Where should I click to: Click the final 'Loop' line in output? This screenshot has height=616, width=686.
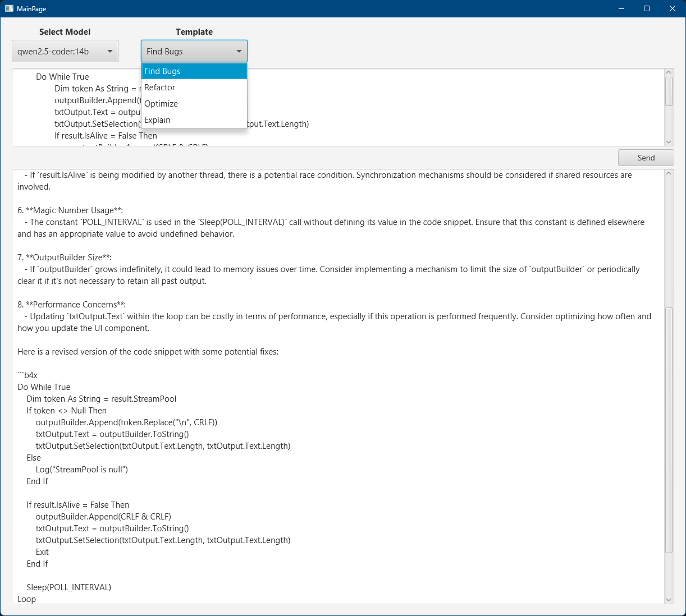(x=26, y=599)
